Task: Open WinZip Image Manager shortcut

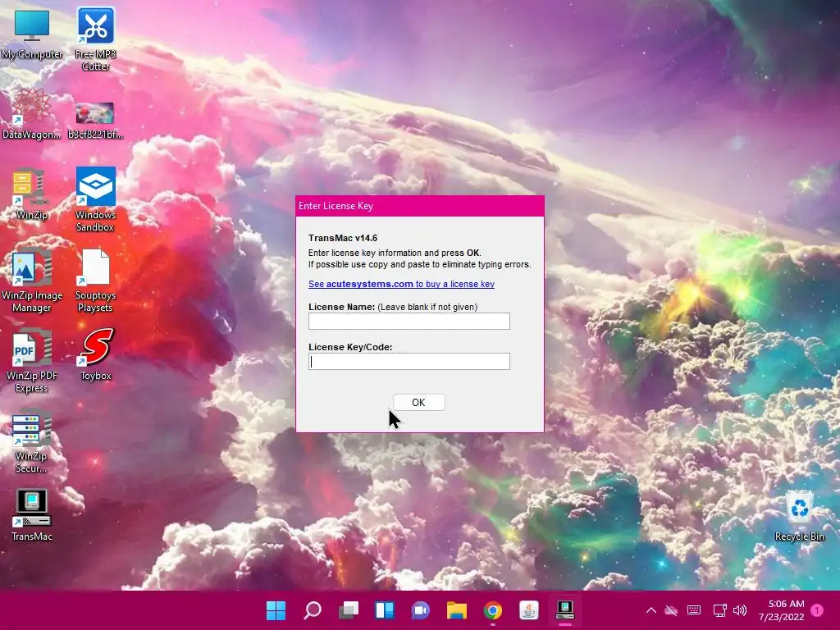Action: click(x=32, y=281)
